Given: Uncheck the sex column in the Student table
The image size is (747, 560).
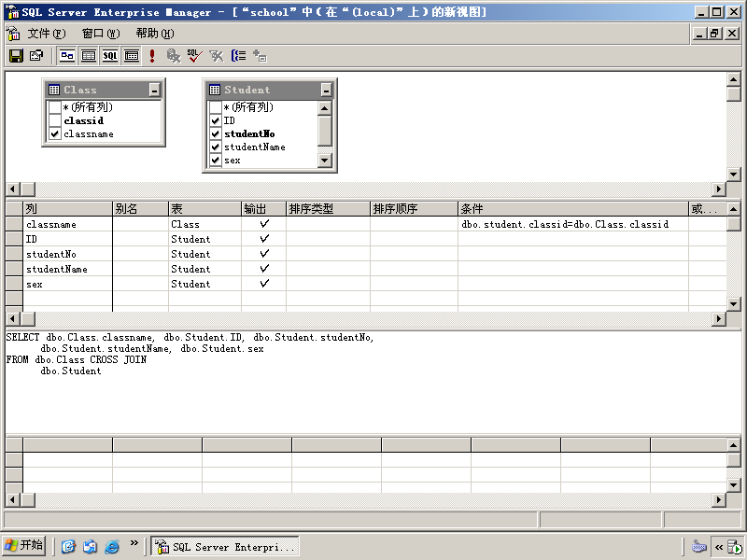Looking at the screenshot, I should (x=216, y=160).
